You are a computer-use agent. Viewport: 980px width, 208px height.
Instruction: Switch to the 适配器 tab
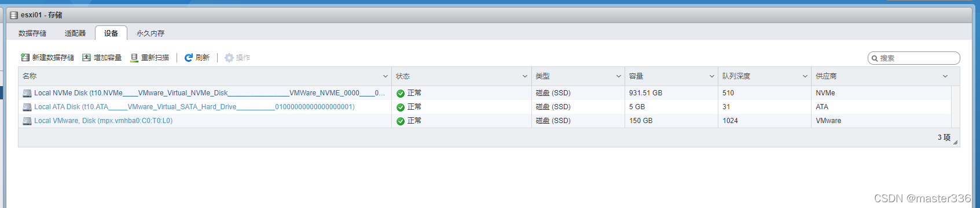pos(75,34)
